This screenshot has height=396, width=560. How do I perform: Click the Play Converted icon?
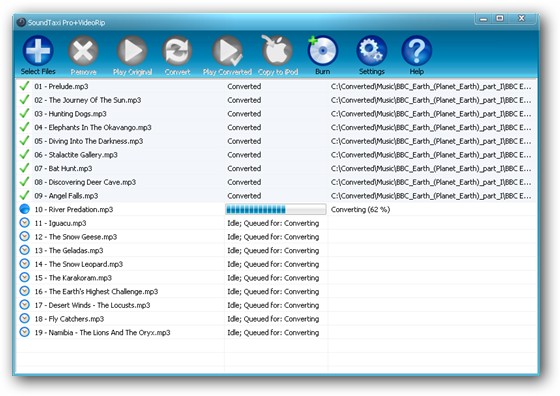(x=228, y=51)
